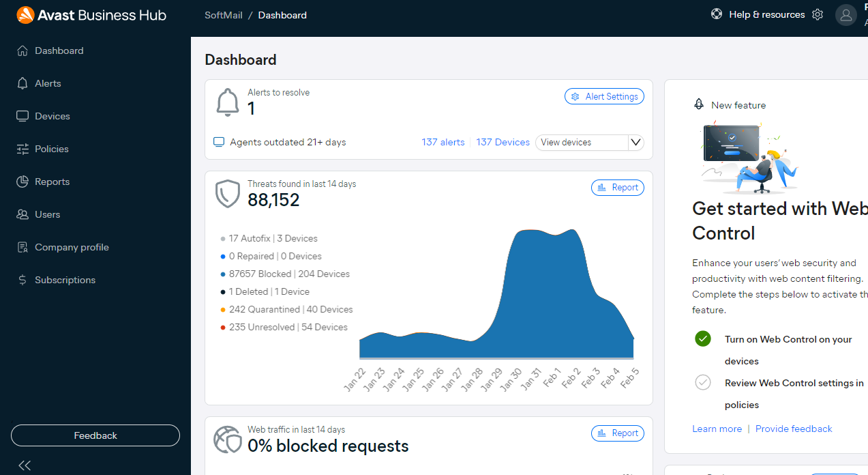Click the 88,152 threats count
This screenshot has width=868, height=475.
click(x=273, y=200)
